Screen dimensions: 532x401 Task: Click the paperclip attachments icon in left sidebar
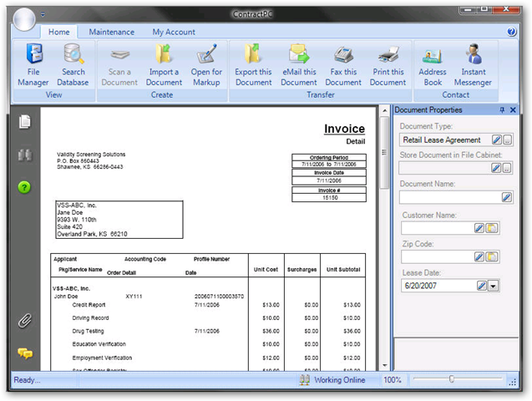tap(25, 322)
